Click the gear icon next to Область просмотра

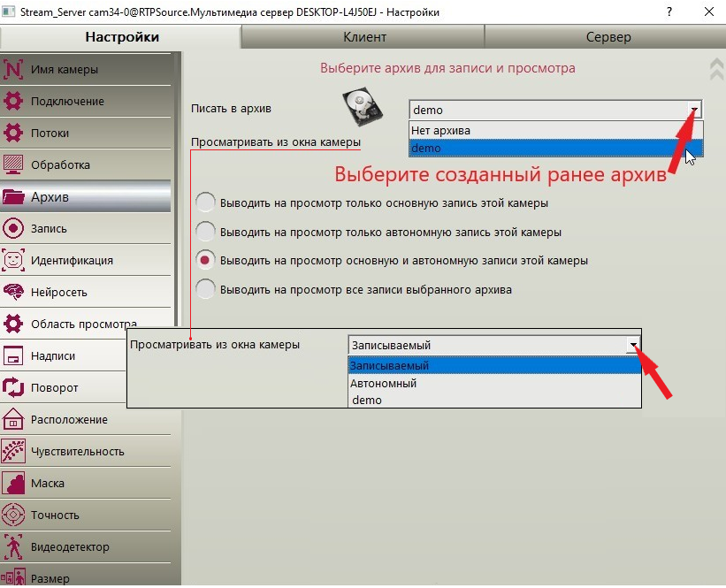pos(13,324)
